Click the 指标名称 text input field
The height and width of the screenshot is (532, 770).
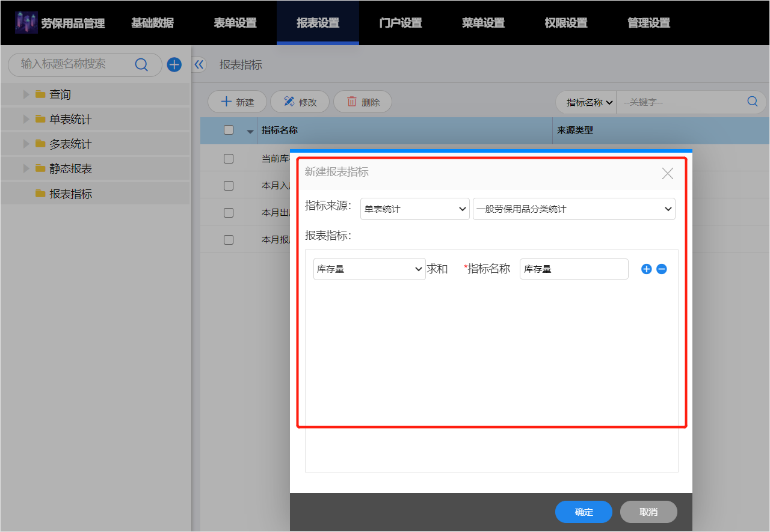click(x=573, y=269)
